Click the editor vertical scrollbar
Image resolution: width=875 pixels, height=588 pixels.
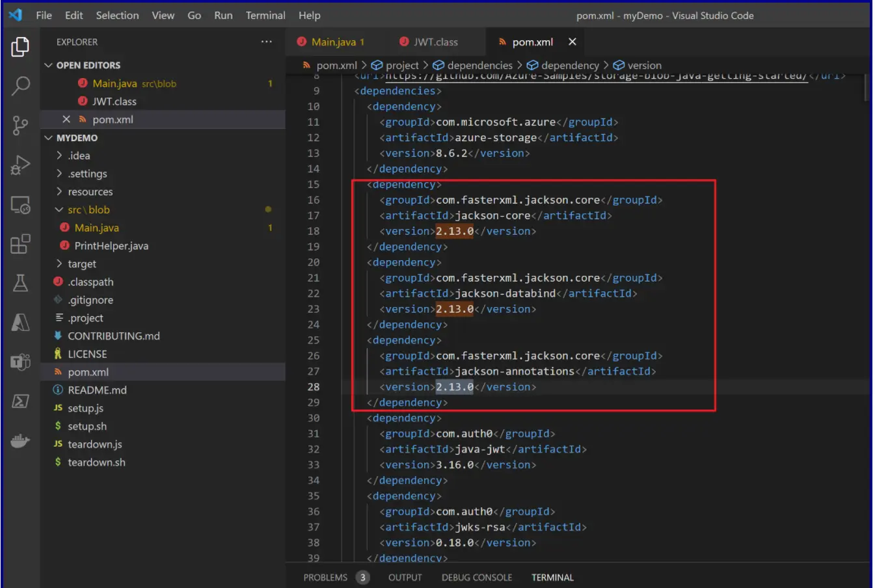tap(866, 88)
